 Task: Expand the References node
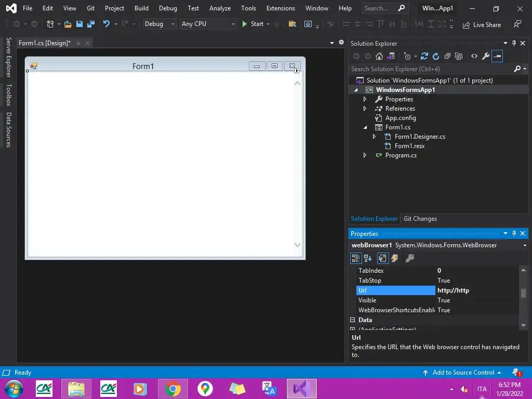coord(365,109)
